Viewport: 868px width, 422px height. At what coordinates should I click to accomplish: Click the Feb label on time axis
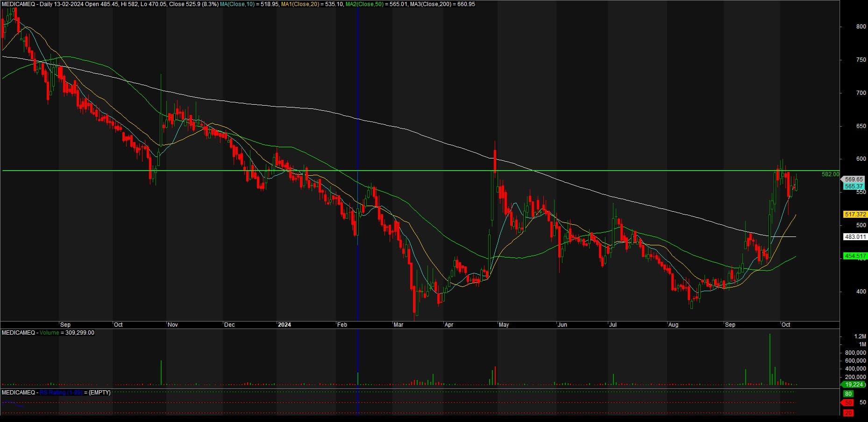(342, 325)
